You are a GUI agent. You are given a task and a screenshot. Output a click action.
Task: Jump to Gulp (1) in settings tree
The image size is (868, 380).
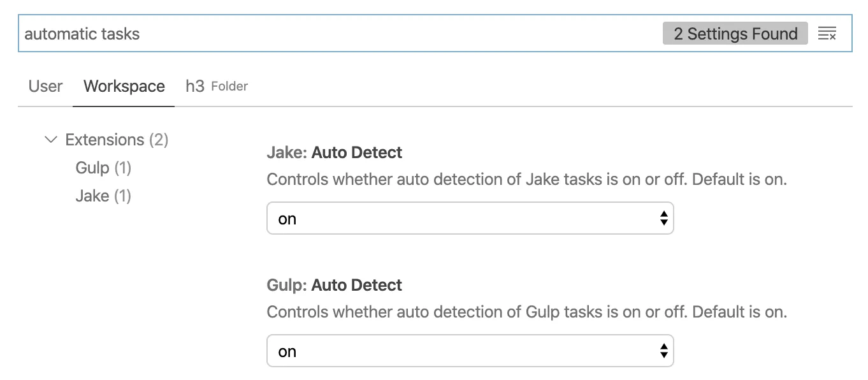[x=103, y=168]
